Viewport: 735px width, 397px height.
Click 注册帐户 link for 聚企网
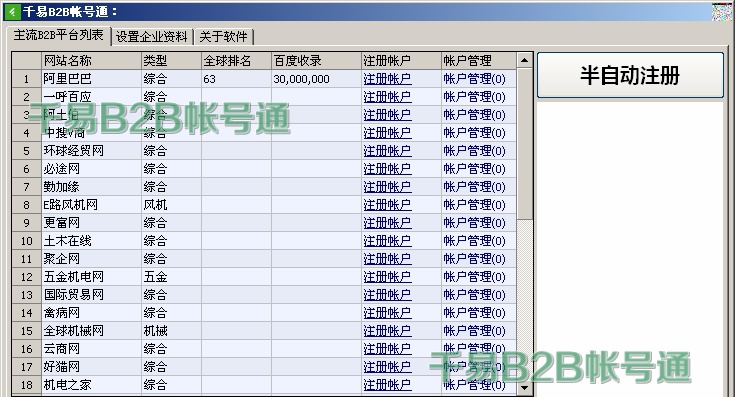[387, 259]
